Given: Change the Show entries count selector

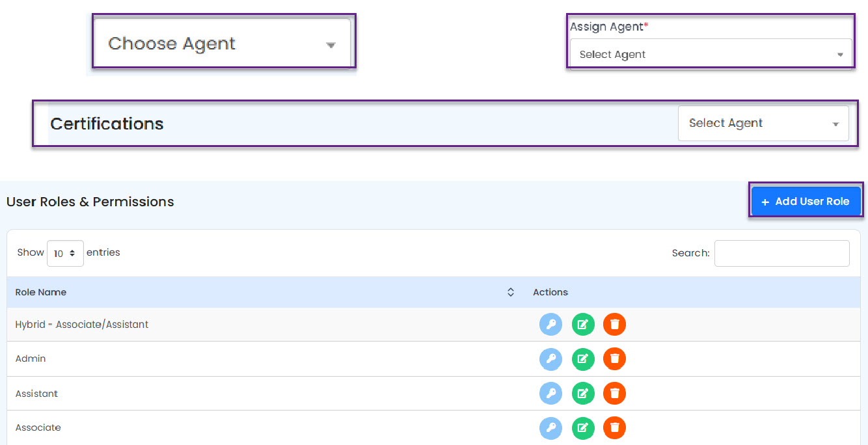Looking at the screenshot, I should 65,253.
